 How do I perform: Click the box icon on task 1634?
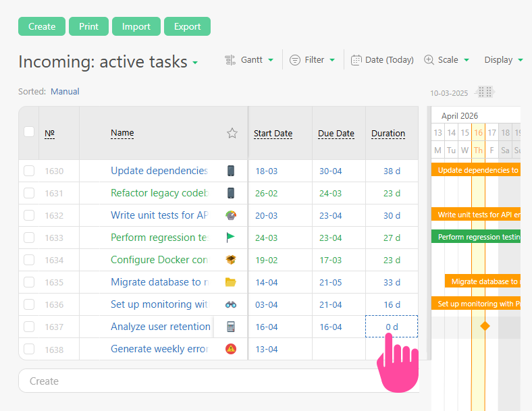[x=231, y=260]
